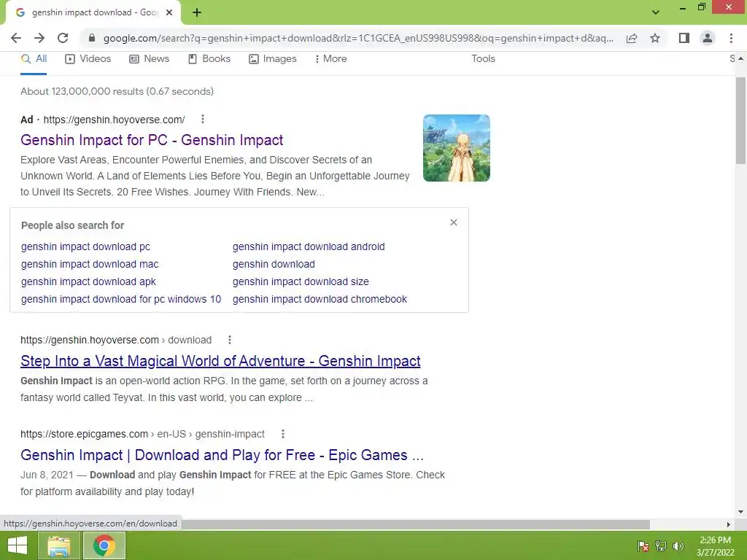Open the network status tray icon
The height and width of the screenshot is (560, 747).
pos(661,545)
